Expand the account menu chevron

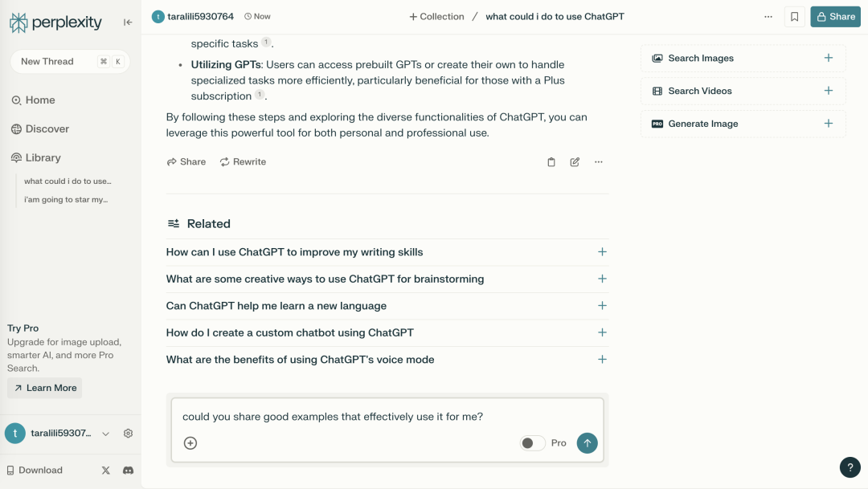point(106,434)
